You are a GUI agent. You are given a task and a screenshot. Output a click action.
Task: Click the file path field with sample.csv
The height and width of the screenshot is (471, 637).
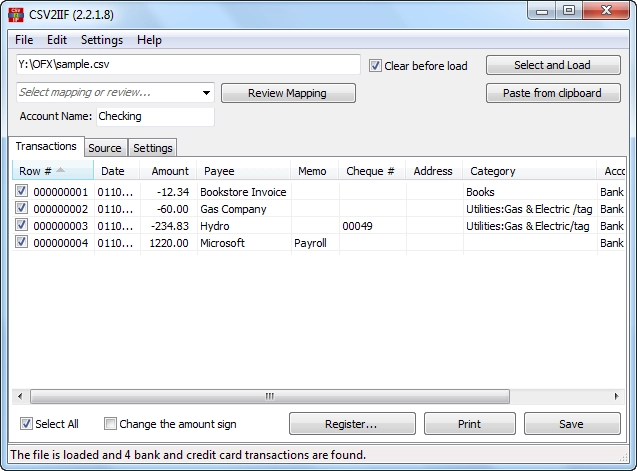188,65
